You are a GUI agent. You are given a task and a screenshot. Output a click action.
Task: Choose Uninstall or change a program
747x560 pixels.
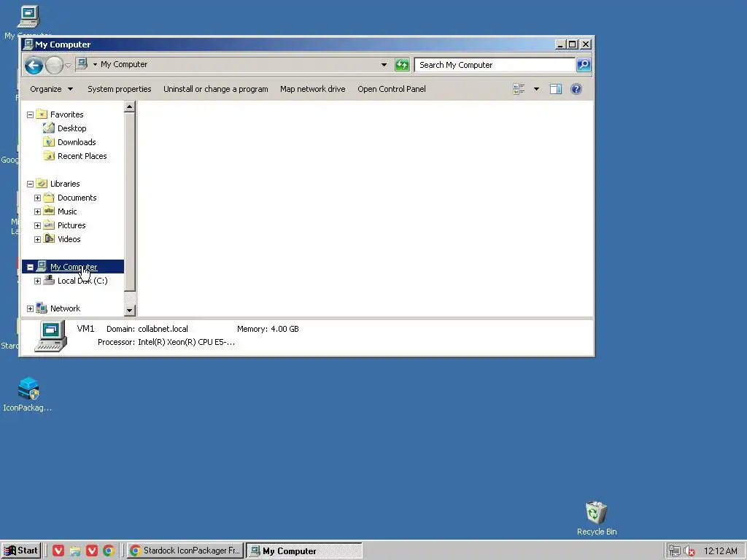tap(216, 89)
